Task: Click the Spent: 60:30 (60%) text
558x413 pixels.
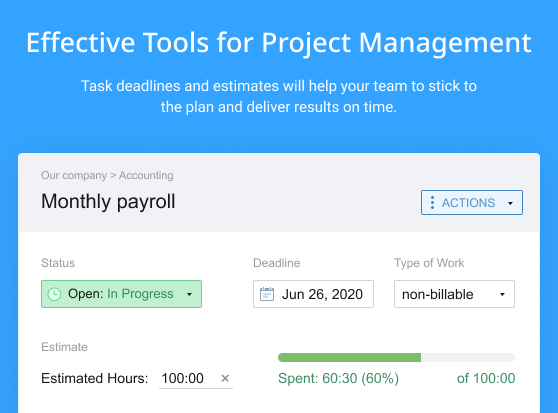Action: pos(338,378)
